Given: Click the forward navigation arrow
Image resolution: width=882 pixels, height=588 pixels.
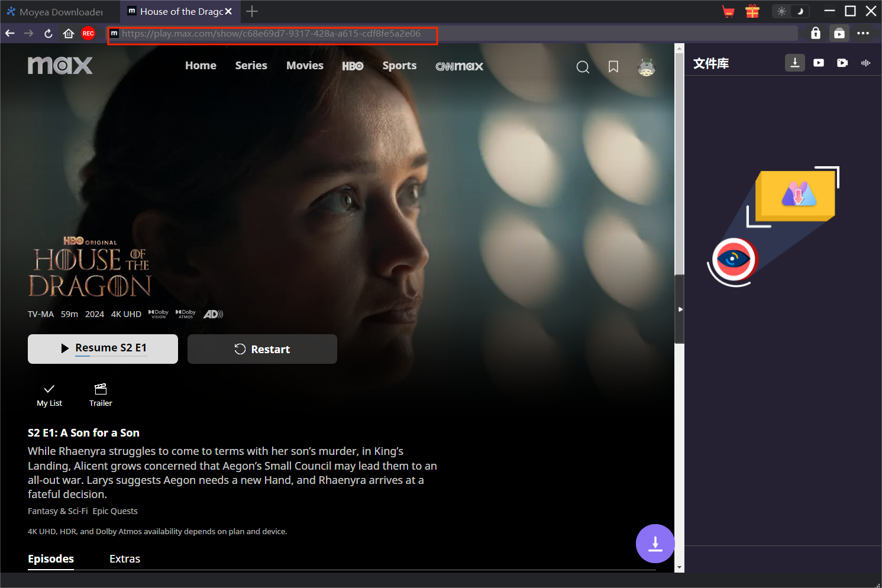Looking at the screenshot, I should coord(28,33).
